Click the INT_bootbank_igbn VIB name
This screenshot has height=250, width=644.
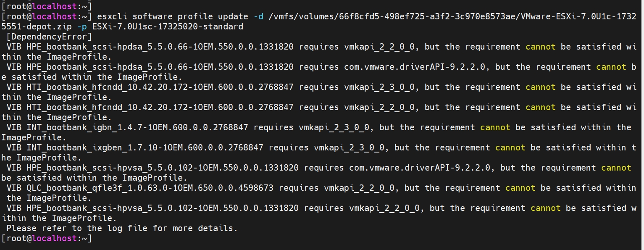click(x=137, y=127)
